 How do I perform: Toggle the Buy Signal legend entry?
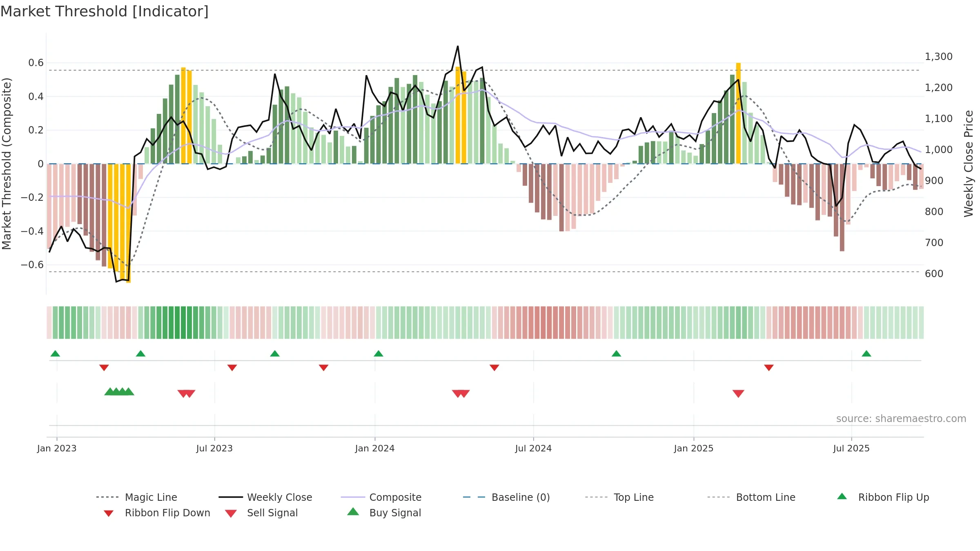tap(384, 513)
